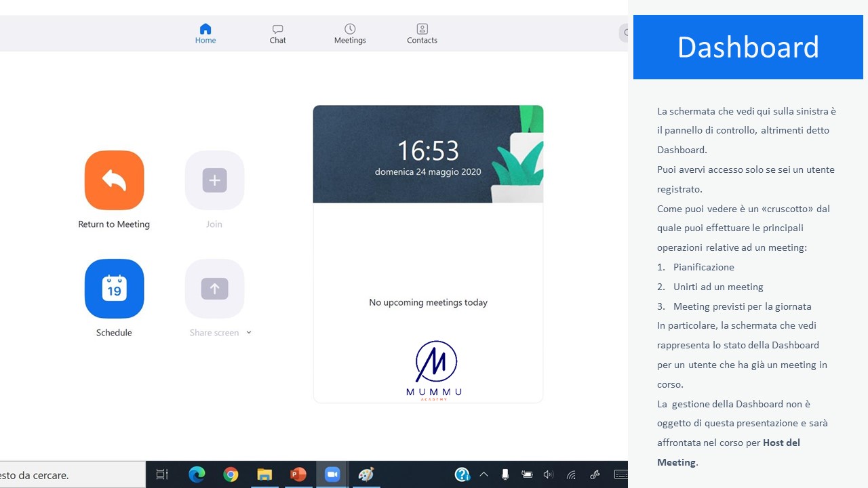Image resolution: width=868 pixels, height=488 pixels.
Task: Open the Contacts tab
Action: [x=422, y=33]
